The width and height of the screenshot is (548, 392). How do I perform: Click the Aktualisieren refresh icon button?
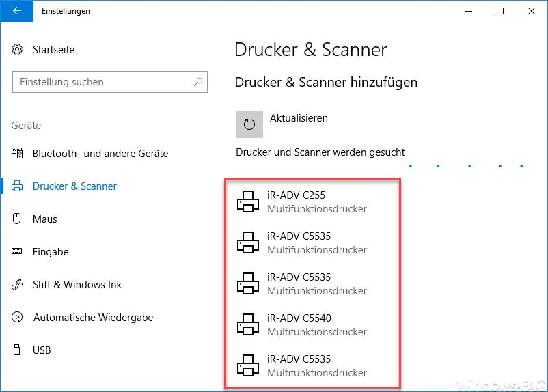(x=249, y=124)
